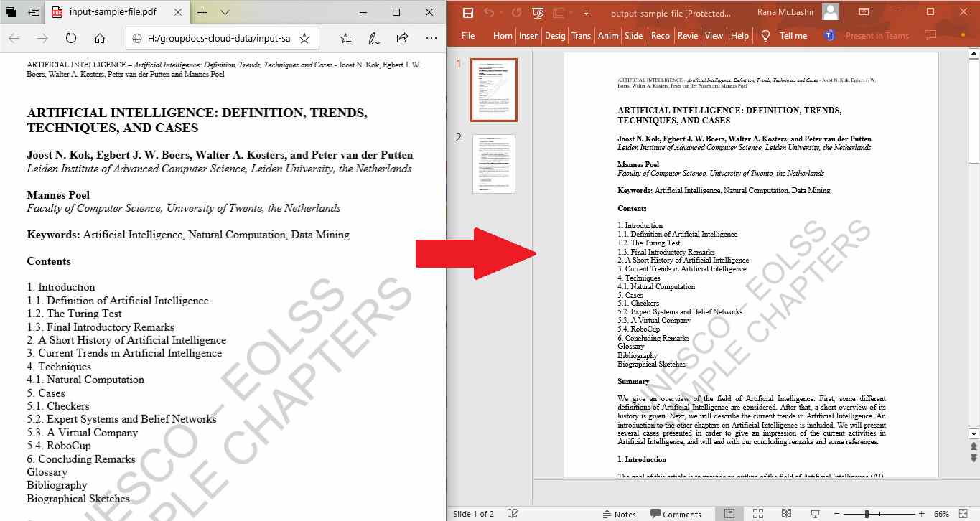Start Slide Show from the status bar icon
This screenshot has width=980, height=521.
click(x=815, y=514)
